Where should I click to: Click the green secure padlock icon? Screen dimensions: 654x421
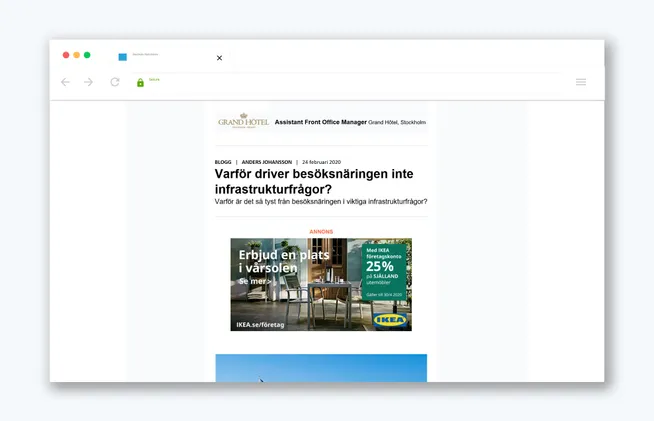(141, 83)
